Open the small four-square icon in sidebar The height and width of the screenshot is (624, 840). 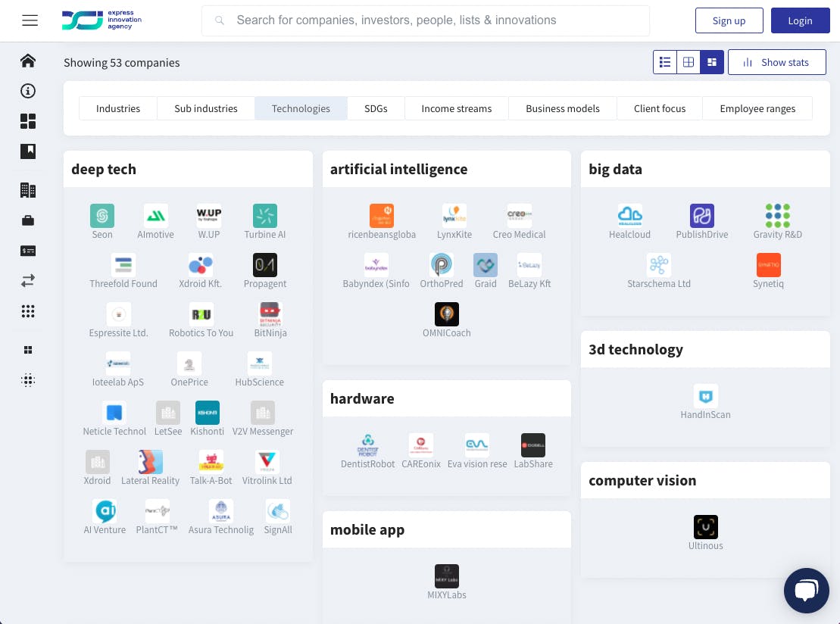[28, 350]
